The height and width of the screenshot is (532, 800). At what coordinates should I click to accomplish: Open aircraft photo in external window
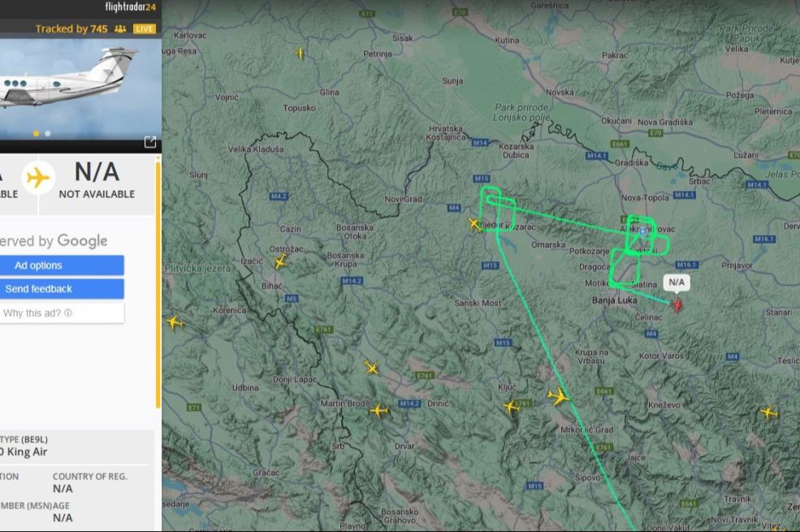point(150,142)
